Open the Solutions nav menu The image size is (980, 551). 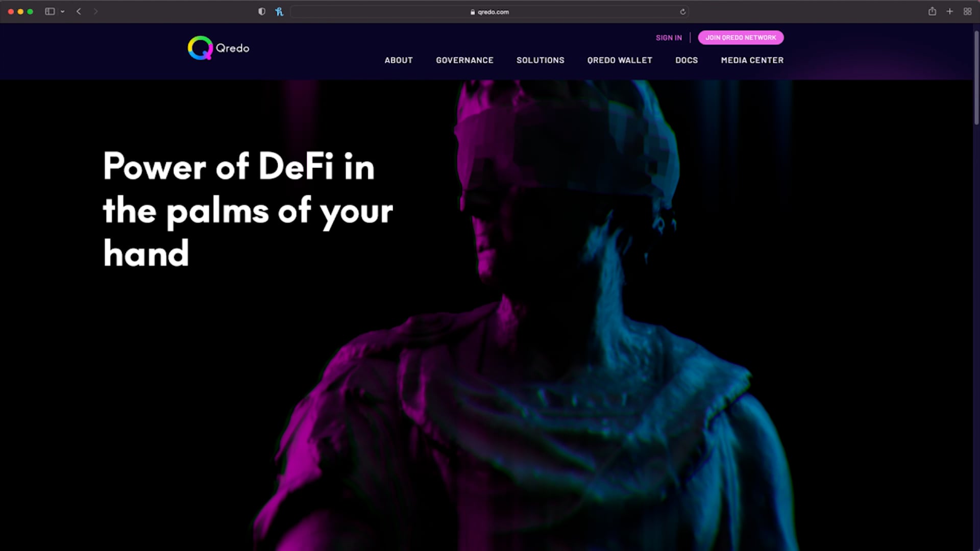(540, 60)
